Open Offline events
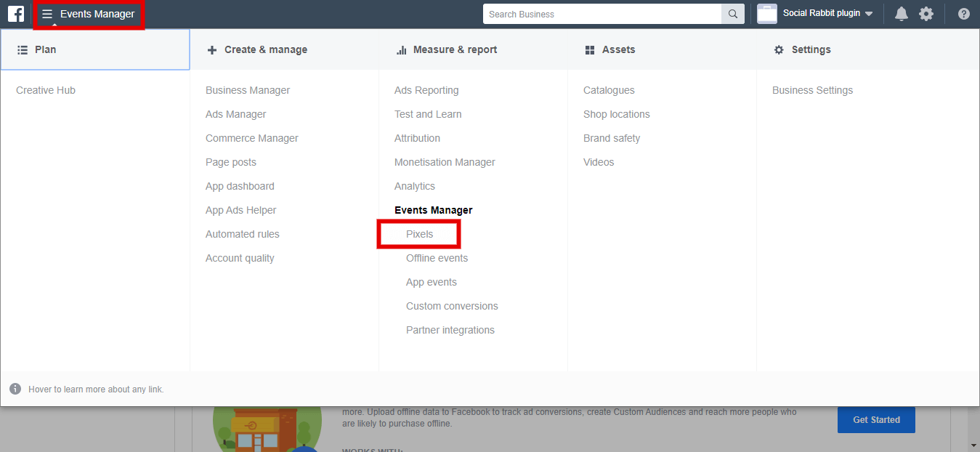The width and height of the screenshot is (980, 452). [x=437, y=258]
